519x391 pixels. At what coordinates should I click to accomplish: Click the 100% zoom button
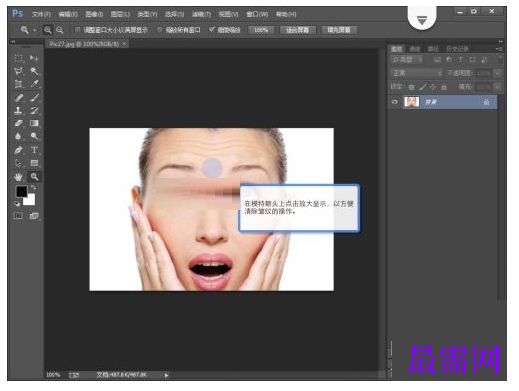(x=261, y=30)
